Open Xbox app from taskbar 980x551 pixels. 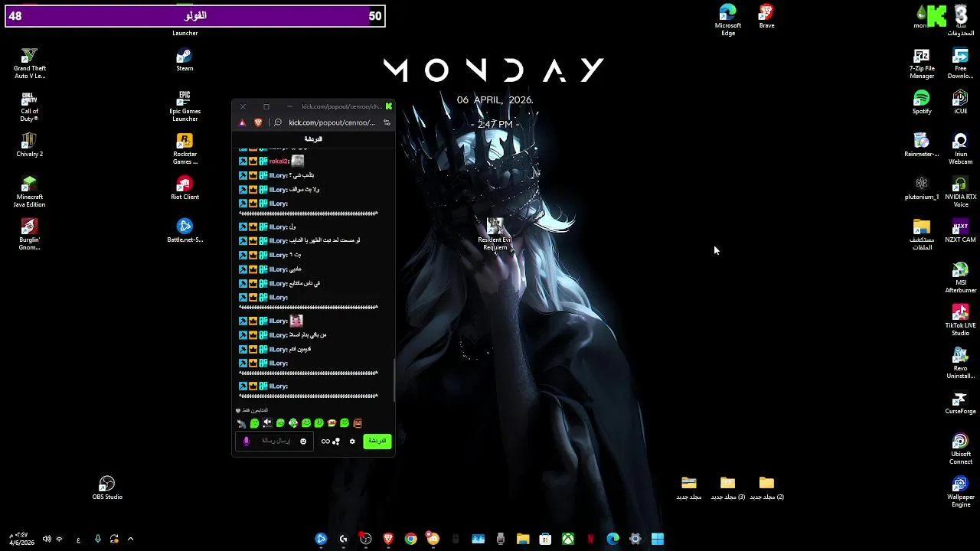coord(568,540)
